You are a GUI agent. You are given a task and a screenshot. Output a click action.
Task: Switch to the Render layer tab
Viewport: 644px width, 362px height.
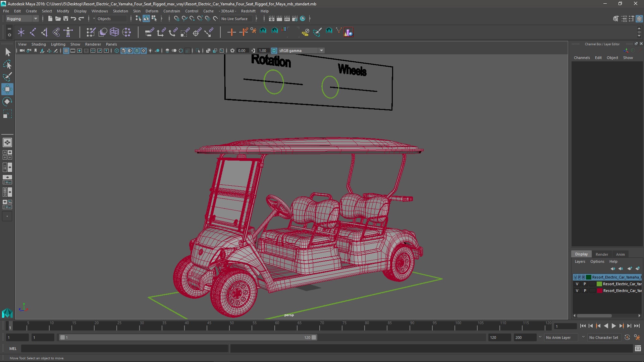[602, 254]
